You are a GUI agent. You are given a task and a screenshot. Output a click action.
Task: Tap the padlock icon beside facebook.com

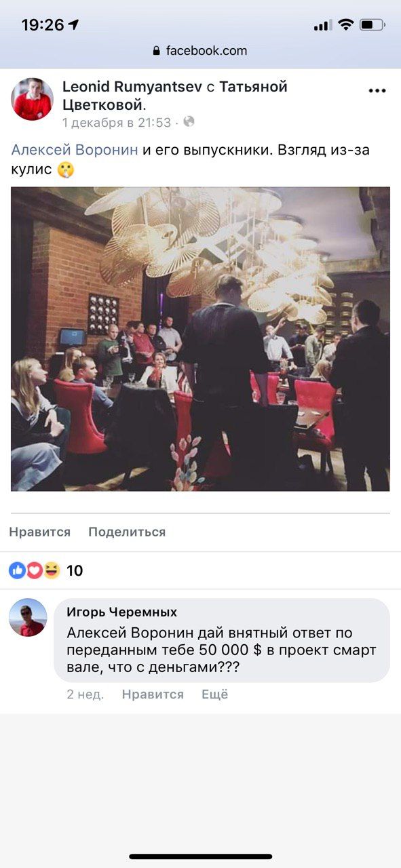click(157, 51)
